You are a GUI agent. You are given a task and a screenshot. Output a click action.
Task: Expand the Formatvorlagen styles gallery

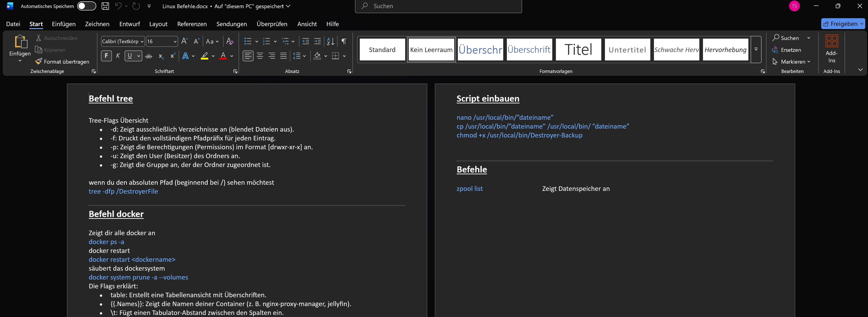pyautogui.click(x=756, y=49)
